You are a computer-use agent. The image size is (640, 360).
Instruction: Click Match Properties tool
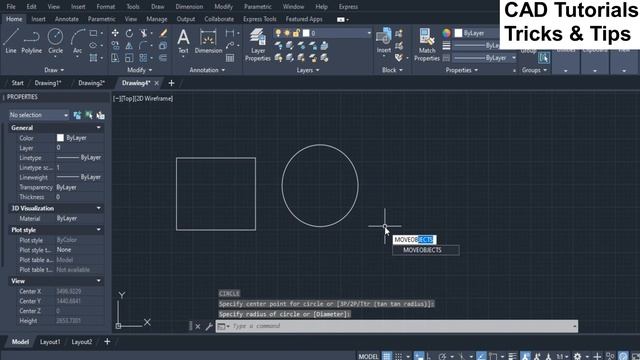point(427,45)
